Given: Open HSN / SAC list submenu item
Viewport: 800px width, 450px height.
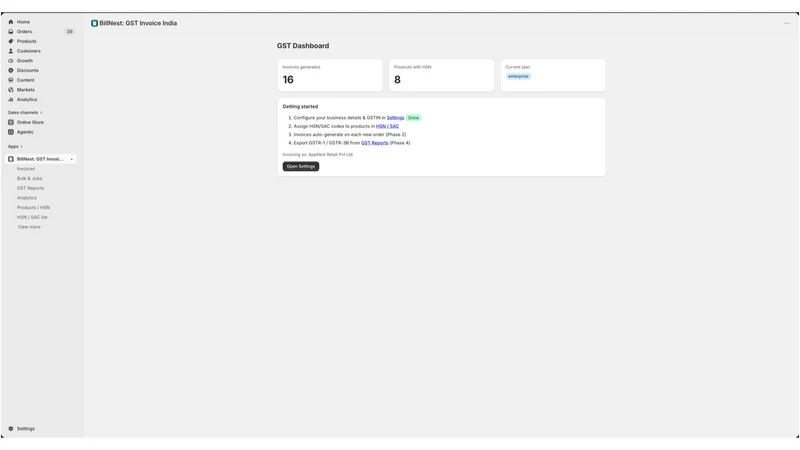Looking at the screenshot, I should (x=32, y=217).
